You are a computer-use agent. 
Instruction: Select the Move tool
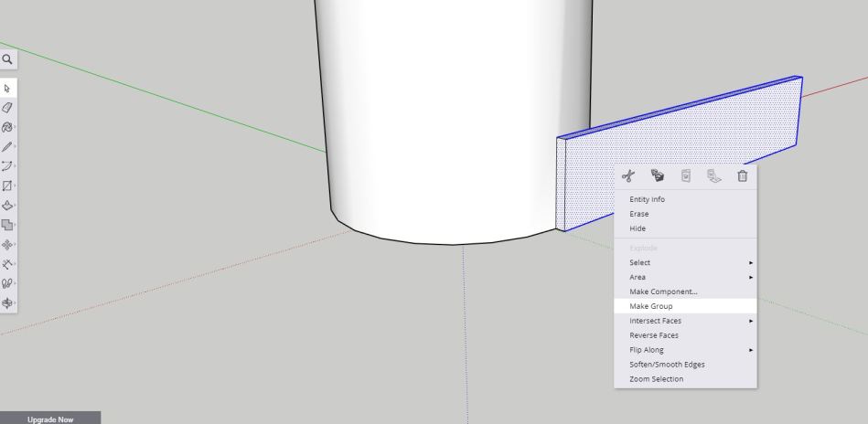pos(8,243)
